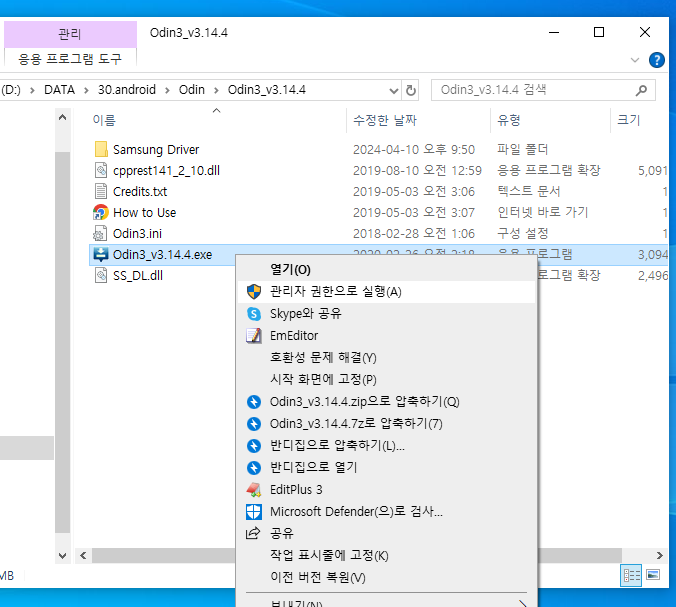Open address bar history dropdown

tap(394, 91)
